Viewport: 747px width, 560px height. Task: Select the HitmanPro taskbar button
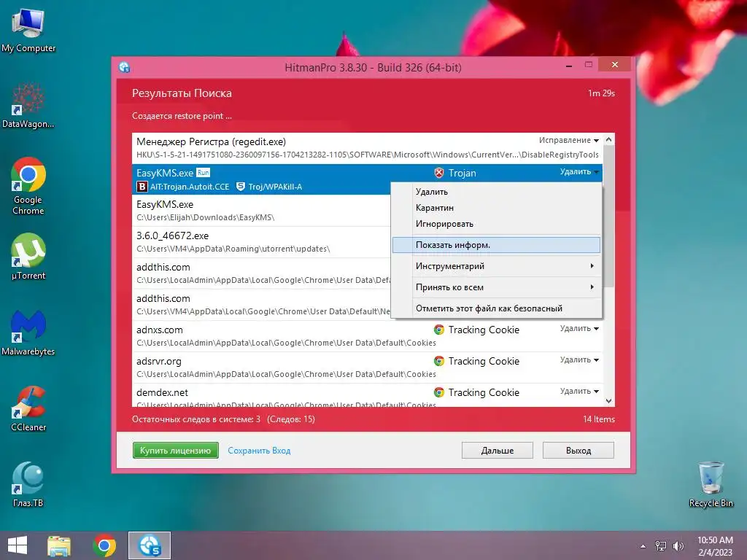149,545
